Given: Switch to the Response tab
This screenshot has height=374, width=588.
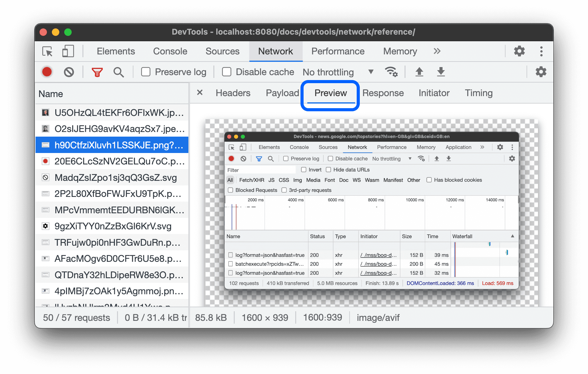Looking at the screenshot, I should [x=383, y=93].
